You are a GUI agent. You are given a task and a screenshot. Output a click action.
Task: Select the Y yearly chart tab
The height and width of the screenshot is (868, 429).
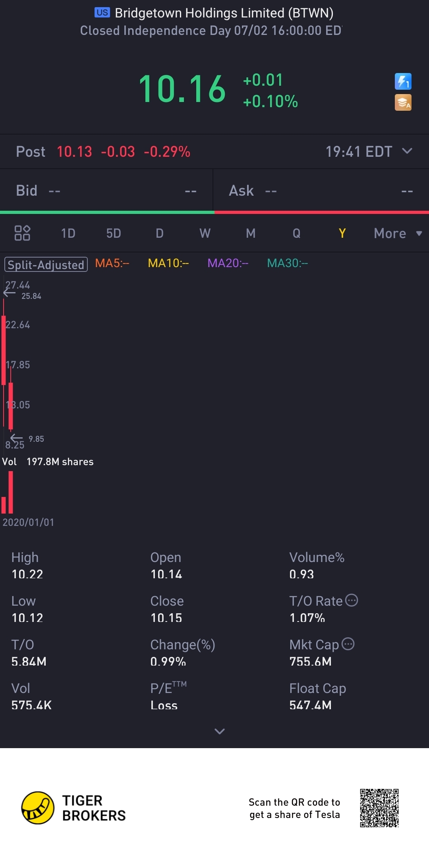point(342,233)
